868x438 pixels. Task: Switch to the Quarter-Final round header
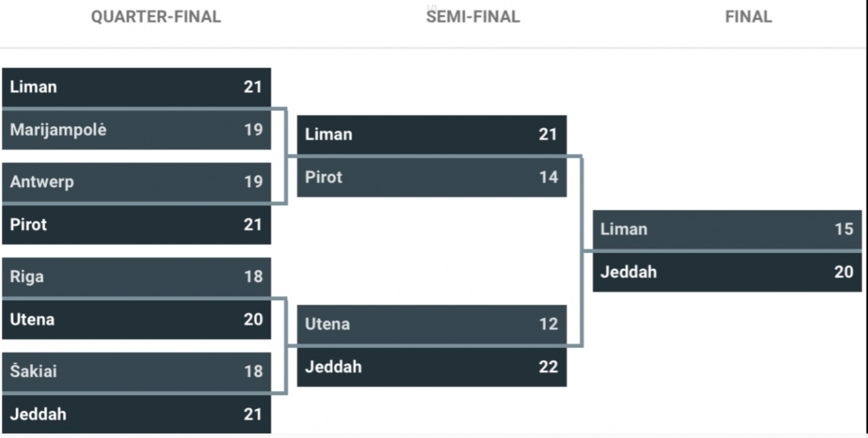(156, 17)
